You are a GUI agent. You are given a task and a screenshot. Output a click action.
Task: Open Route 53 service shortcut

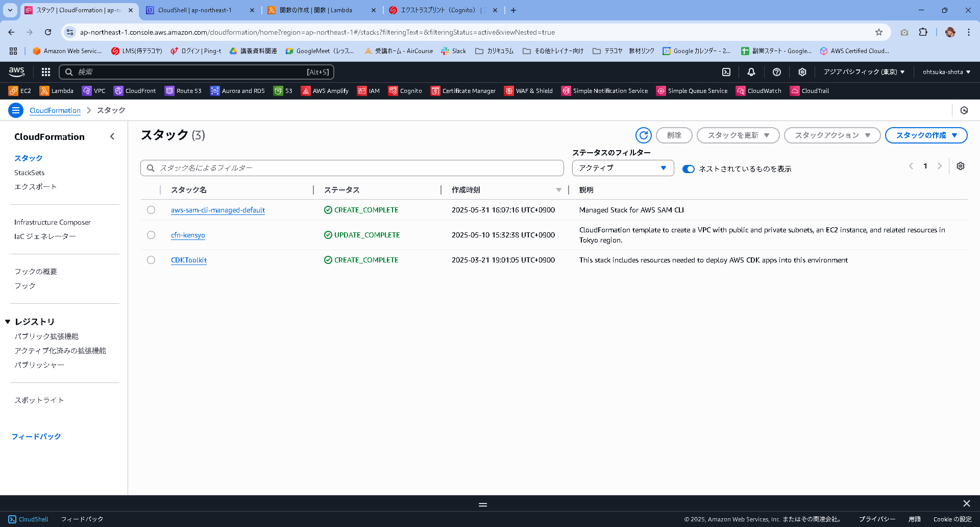(x=183, y=91)
